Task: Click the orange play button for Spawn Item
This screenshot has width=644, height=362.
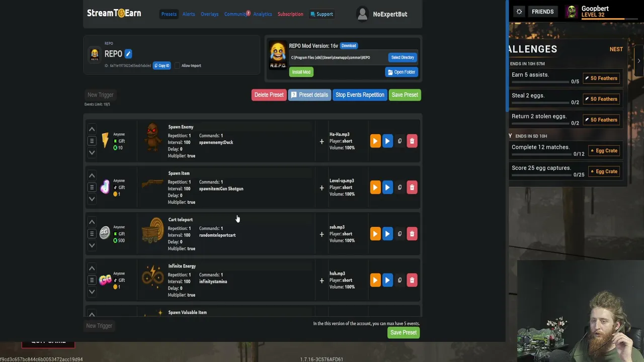Action: (x=375, y=188)
